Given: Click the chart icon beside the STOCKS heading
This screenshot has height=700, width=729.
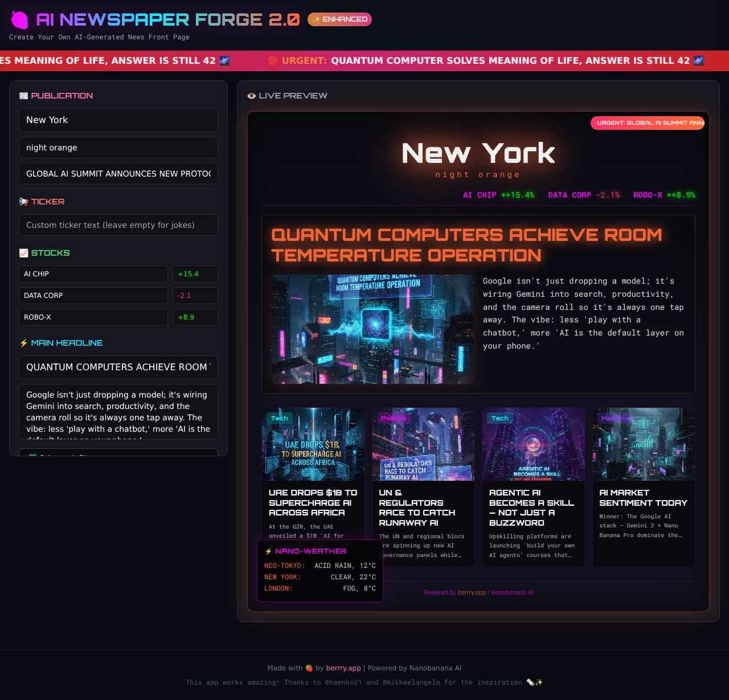Looking at the screenshot, I should pyautogui.click(x=23, y=253).
